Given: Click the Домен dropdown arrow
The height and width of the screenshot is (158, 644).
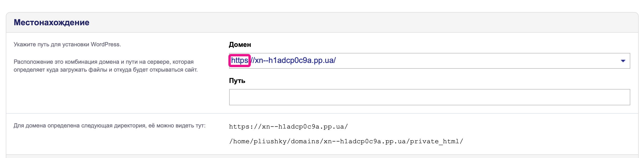Looking at the screenshot, I should click(x=623, y=61).
